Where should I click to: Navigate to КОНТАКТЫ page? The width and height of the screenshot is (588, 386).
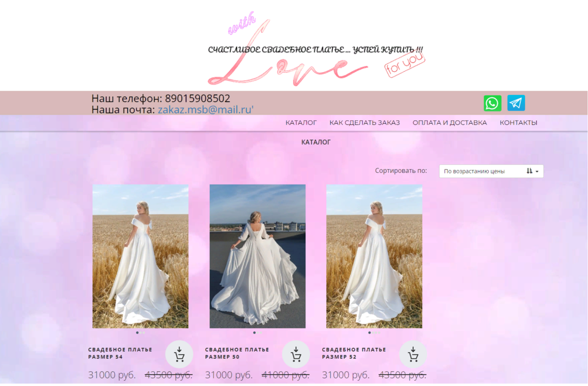[x=518, y=123]
